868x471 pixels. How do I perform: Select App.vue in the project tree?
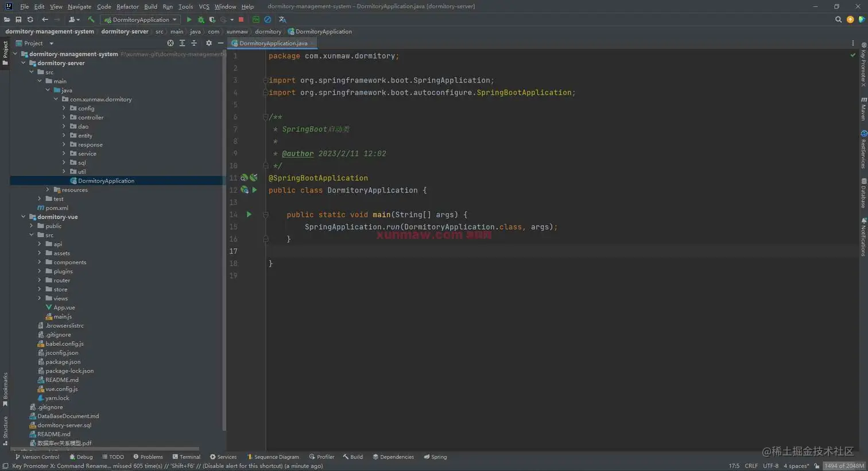[x=60, y=307]
